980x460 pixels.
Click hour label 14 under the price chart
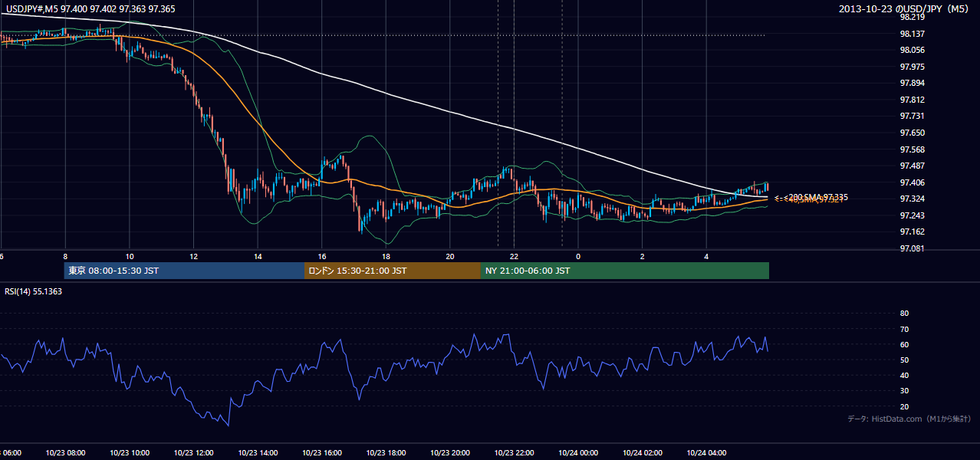coord(258,256)
